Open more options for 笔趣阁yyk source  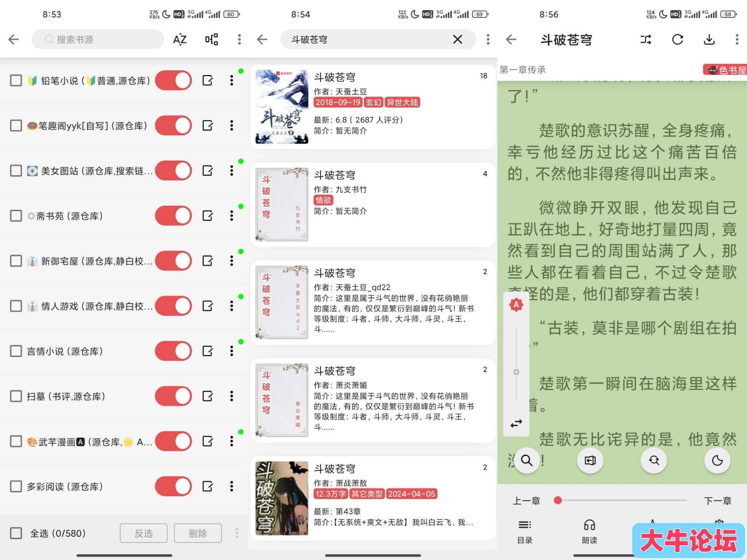tap(231, 126)
